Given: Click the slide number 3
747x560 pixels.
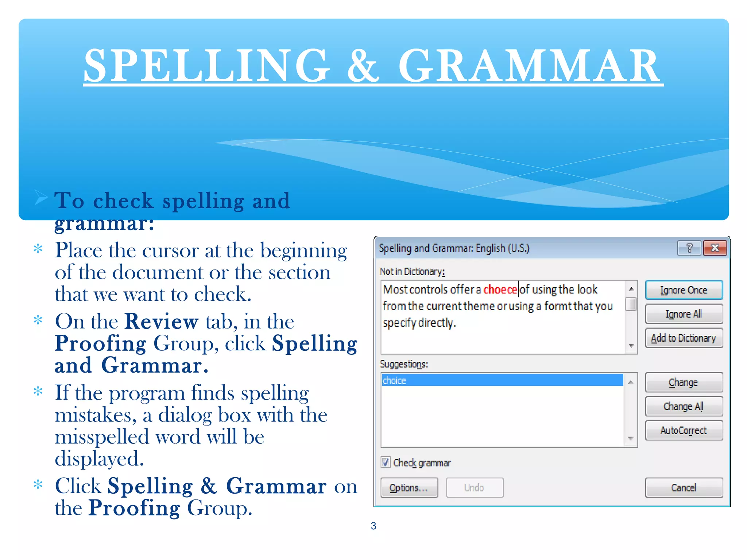Looking at the screenshot, I should coord(373,526).
